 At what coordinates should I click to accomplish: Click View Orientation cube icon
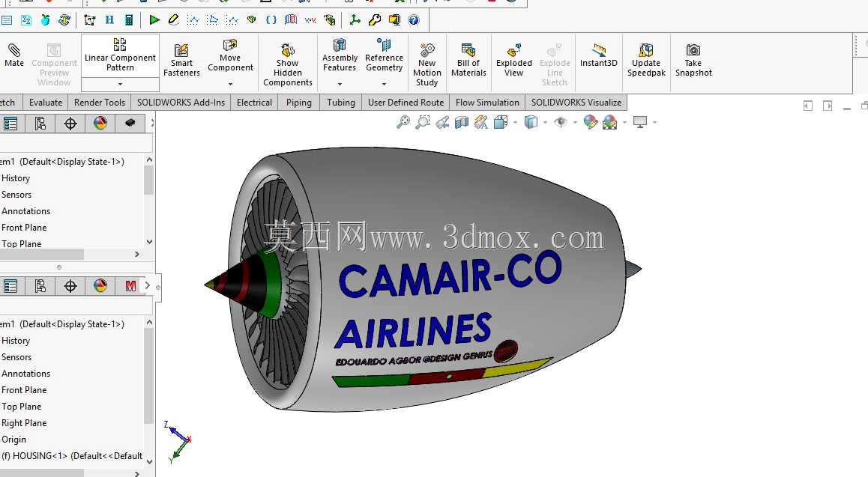501,122
